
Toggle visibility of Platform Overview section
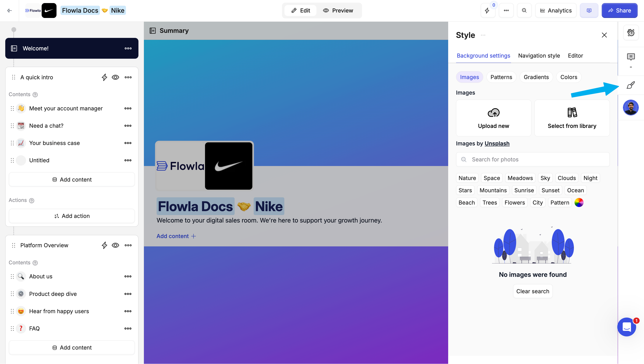[115, 245]
